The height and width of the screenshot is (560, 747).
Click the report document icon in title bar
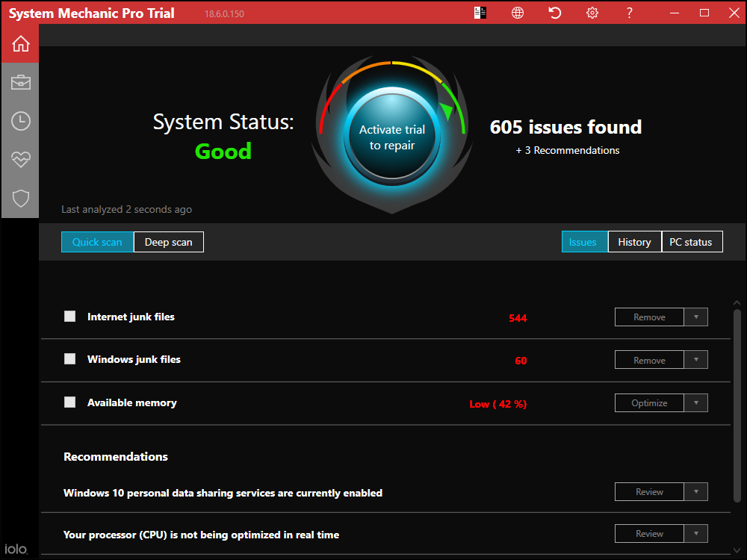[480, 13]
